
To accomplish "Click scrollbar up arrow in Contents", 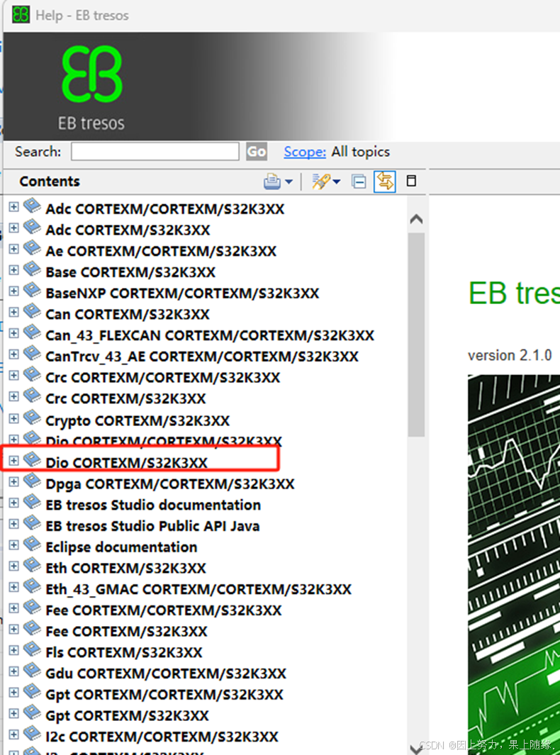I will pos(416,220).
